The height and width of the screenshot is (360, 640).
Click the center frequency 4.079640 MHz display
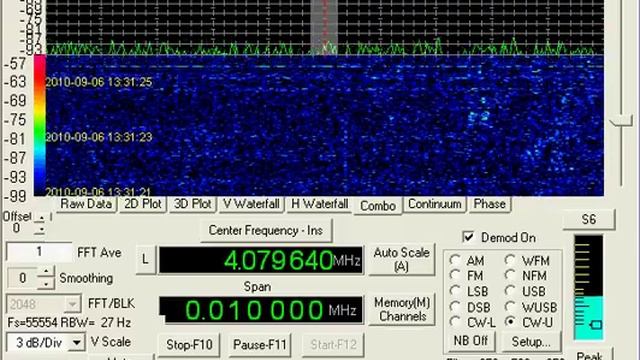point(261,260)
